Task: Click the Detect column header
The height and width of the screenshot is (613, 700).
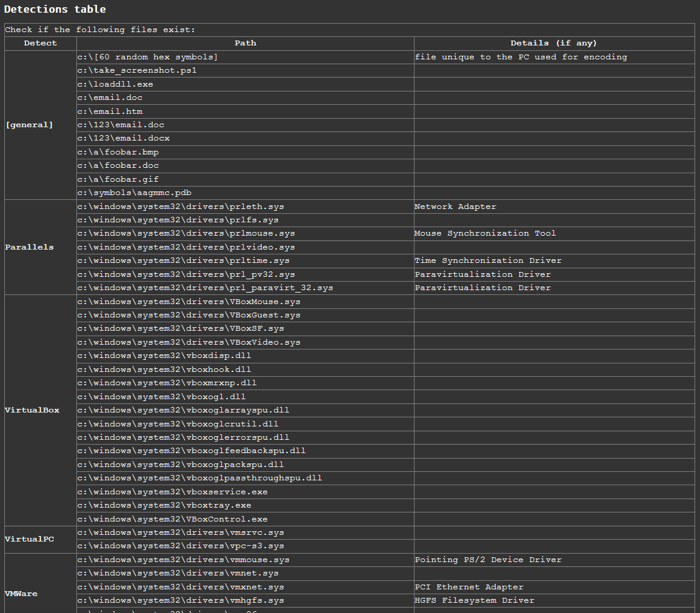Action: 41,43
